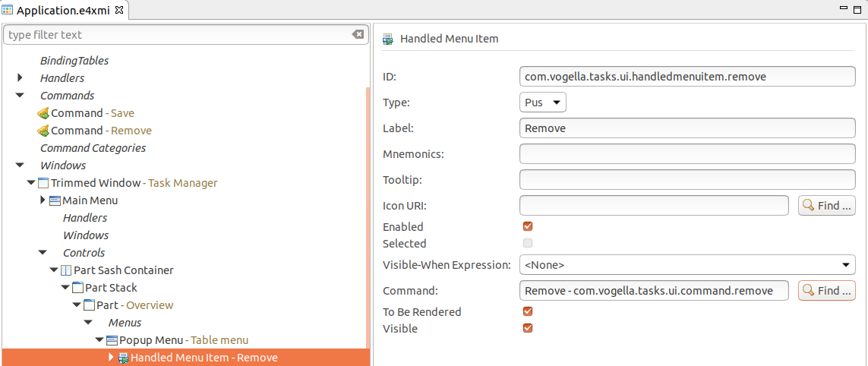Open the Visible-When Expression dropdown
Screen dimensions: 868x366
click(687, 265)
